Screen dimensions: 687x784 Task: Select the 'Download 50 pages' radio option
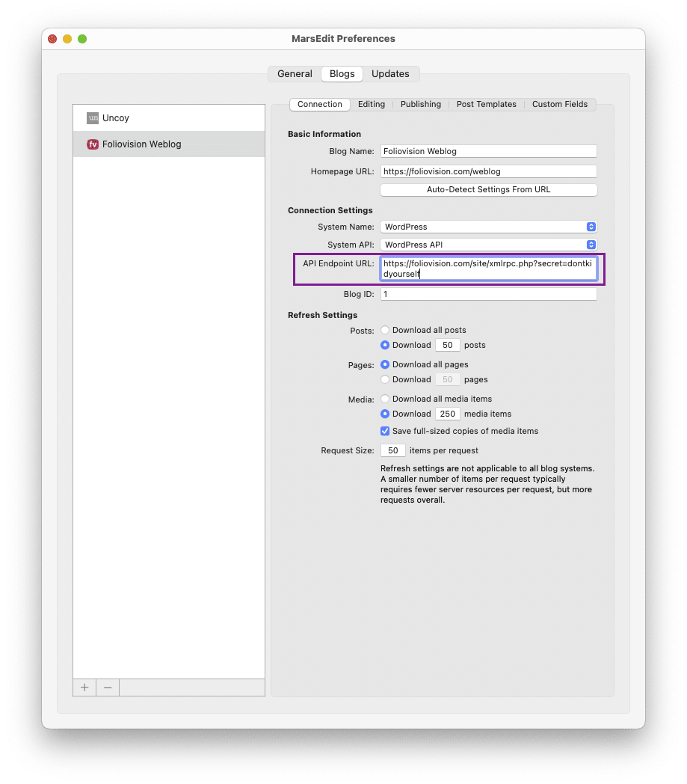pyautogui.click(x=385, y=379)
